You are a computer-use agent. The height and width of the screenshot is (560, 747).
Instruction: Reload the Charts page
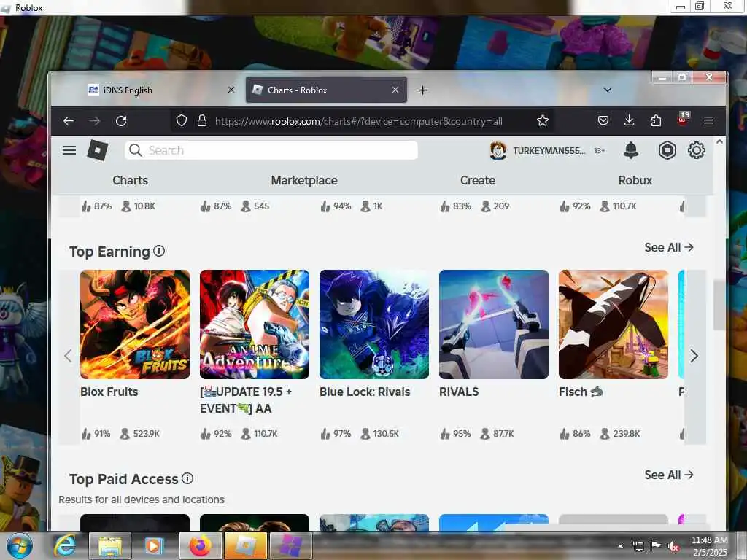121,121
